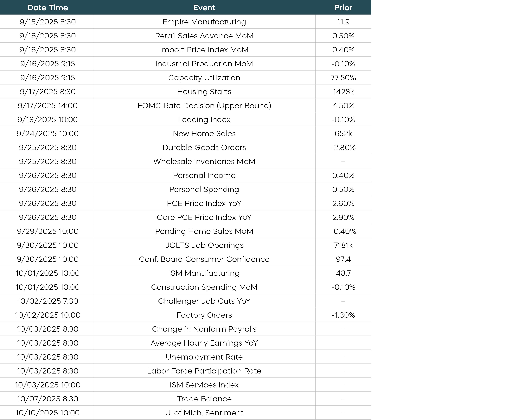Select the Unemployment Rate event cell
This screenshot has width=524, height=420.
point(204,357)
